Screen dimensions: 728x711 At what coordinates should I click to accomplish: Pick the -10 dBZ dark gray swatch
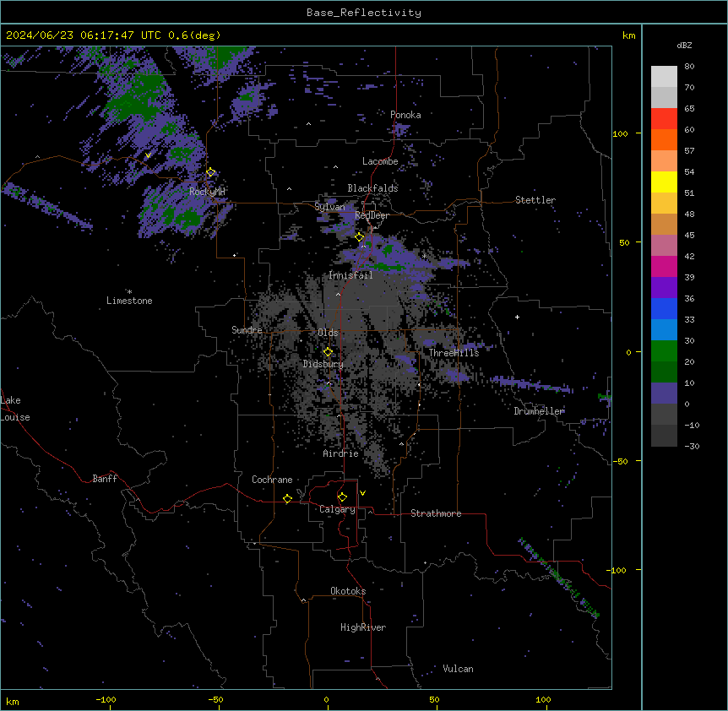664,436
